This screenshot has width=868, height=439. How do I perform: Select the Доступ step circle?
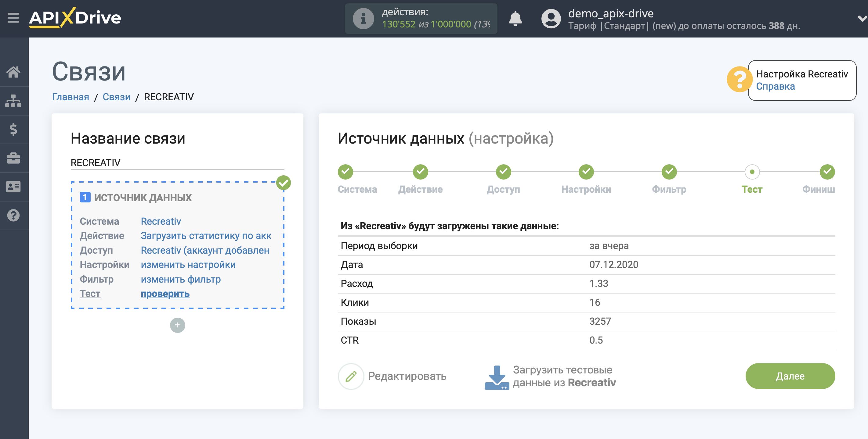[503, 172]
